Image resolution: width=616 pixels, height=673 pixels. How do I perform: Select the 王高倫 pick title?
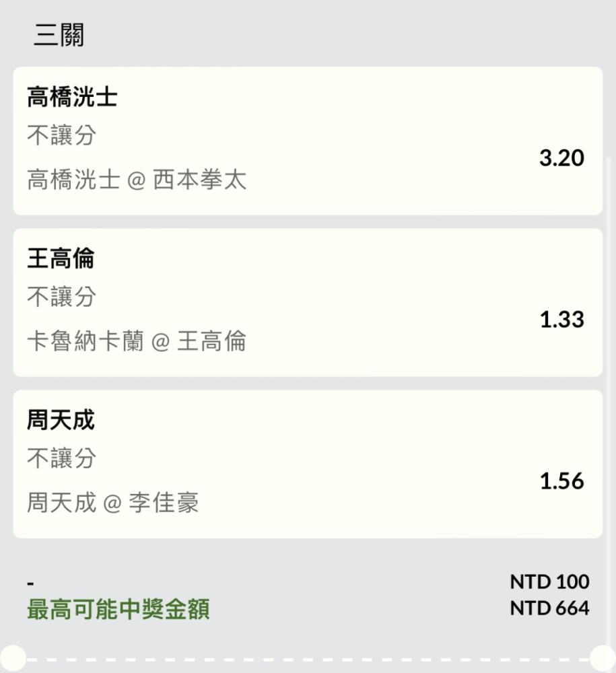tap(61, 259)
